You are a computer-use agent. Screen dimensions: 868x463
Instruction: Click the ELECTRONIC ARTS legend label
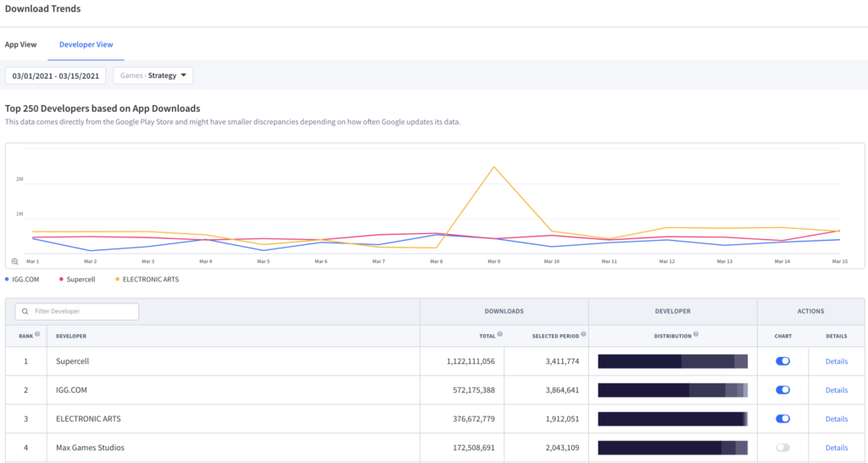click(151, 279)
